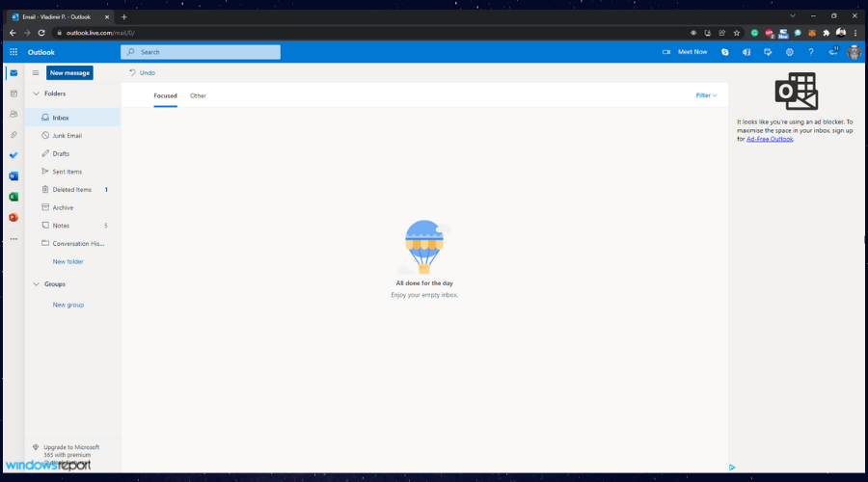Launch PowerPoint from the left rail
Image resolution: width=868 pixels, height=482 pixels.
click(14, 218)
